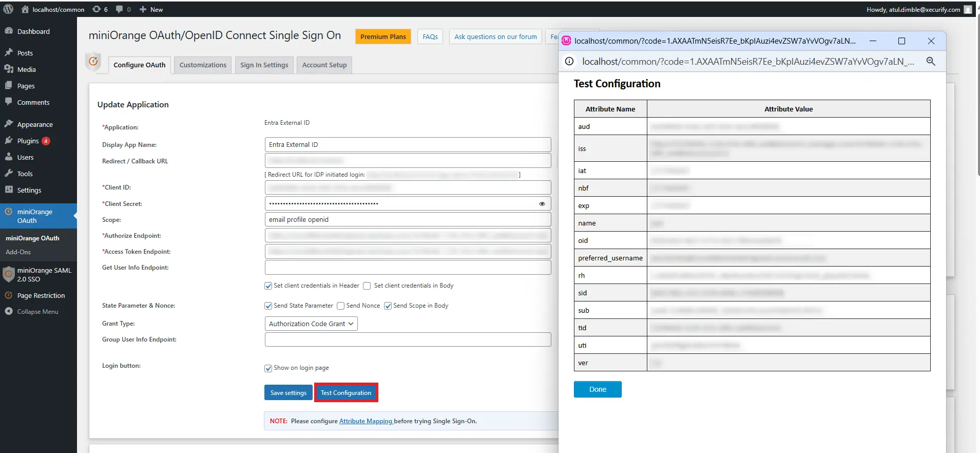Click the Collapse Menu arrow icon
This screenshot has width=980, height=453.
point(9,311)
